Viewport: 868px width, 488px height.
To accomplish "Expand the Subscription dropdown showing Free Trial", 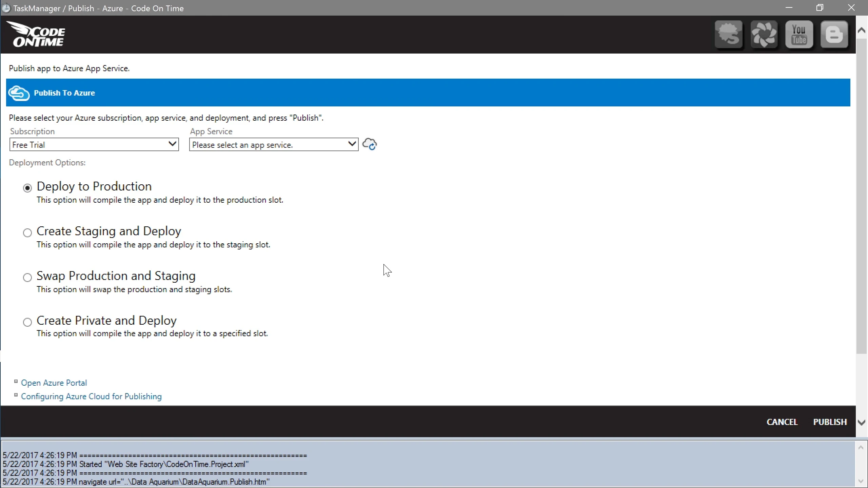I will point(94,145).
